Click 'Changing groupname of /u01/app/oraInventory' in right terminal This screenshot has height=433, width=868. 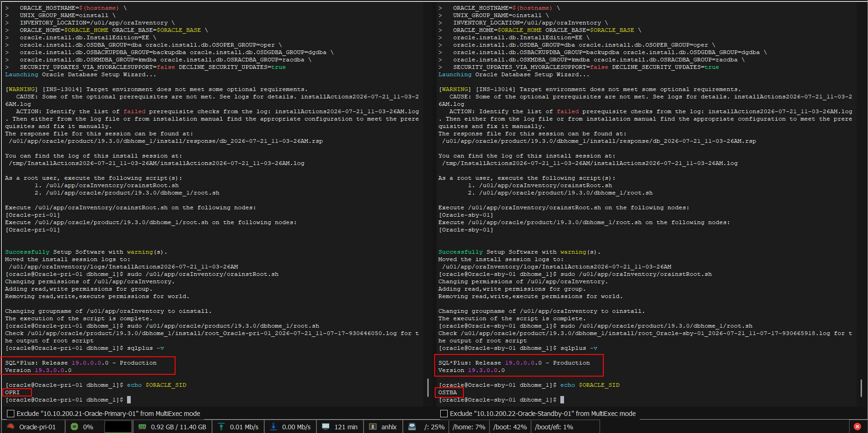tap(541, 311)
